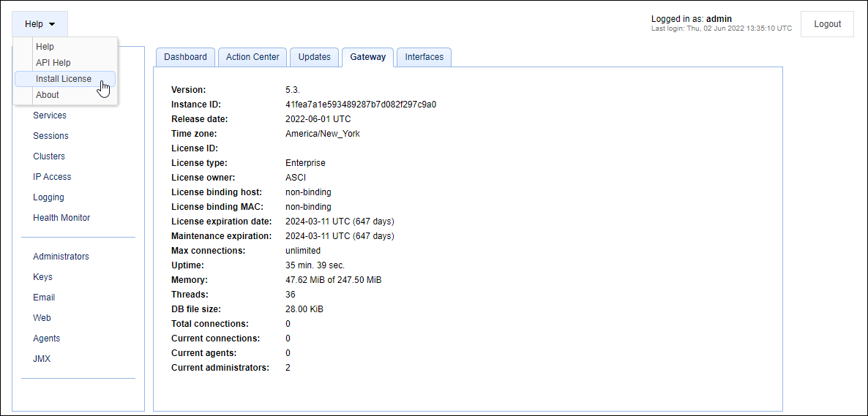Screen dimensions: 868x416
Task: Click the Maintenance expiration date value
Action: pos(340,236)
